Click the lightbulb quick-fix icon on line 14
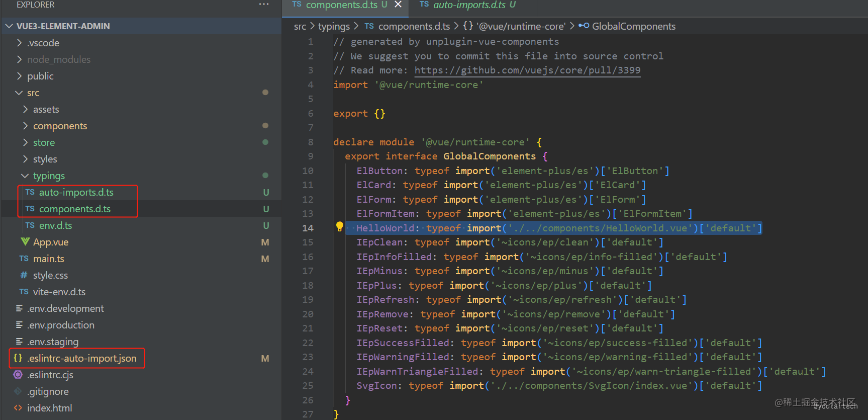This screenshot has height=420, width=868. (339, 227)
